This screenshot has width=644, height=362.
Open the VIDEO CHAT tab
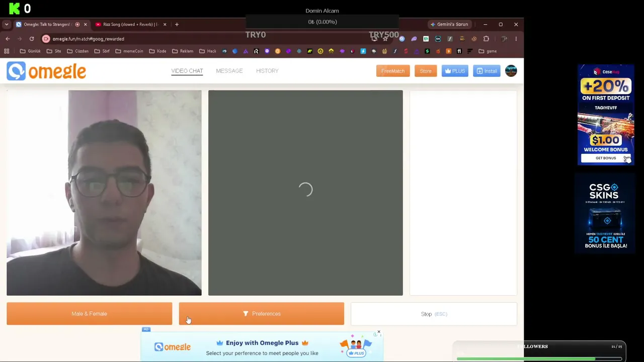point(187,71)
